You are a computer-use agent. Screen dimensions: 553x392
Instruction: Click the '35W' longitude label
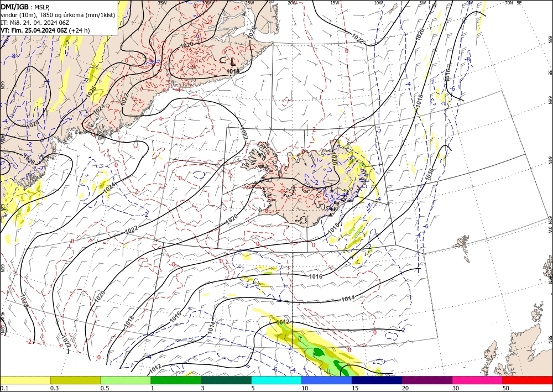(162, 3)
